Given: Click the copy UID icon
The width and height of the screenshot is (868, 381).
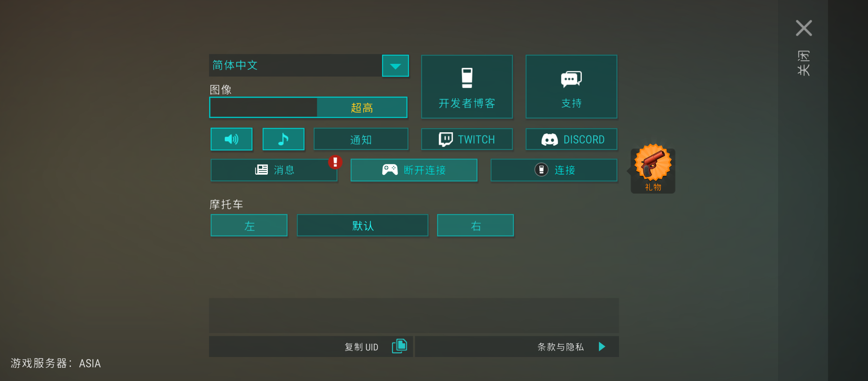Looking at the screenshot, I should [399, 346].
